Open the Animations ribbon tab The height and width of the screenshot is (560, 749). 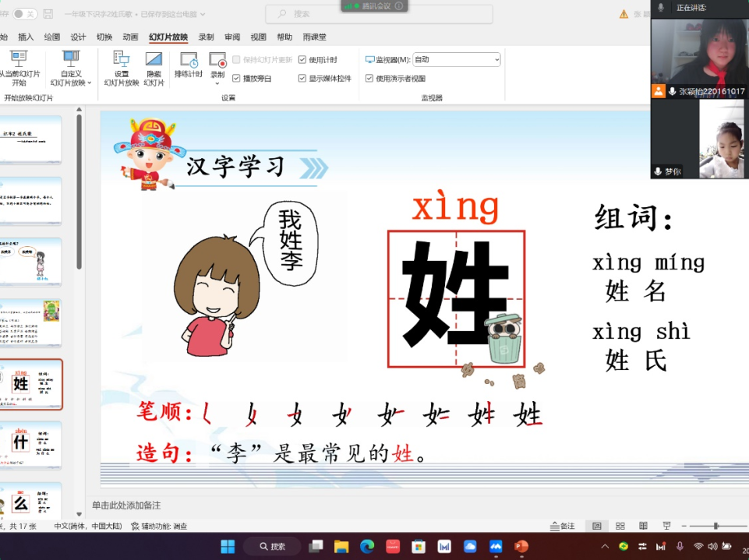130,37
